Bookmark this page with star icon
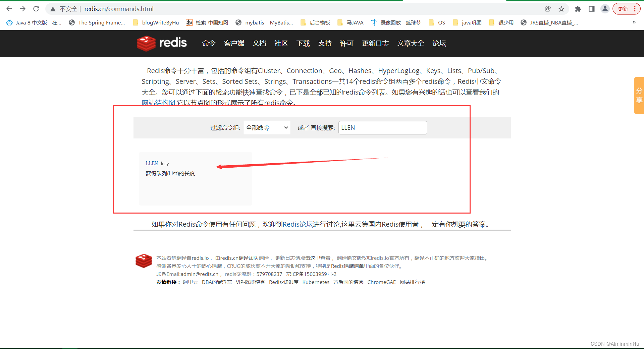 point(561,9)
